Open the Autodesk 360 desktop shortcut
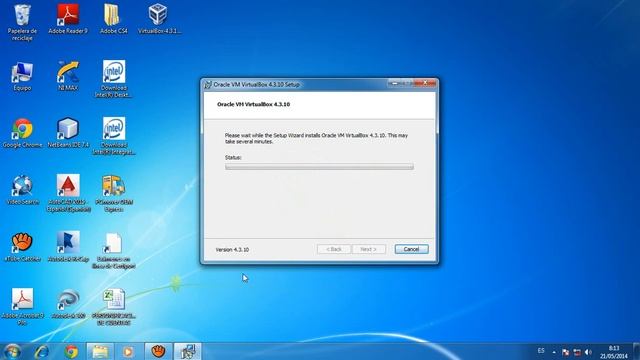 (68, 304)
